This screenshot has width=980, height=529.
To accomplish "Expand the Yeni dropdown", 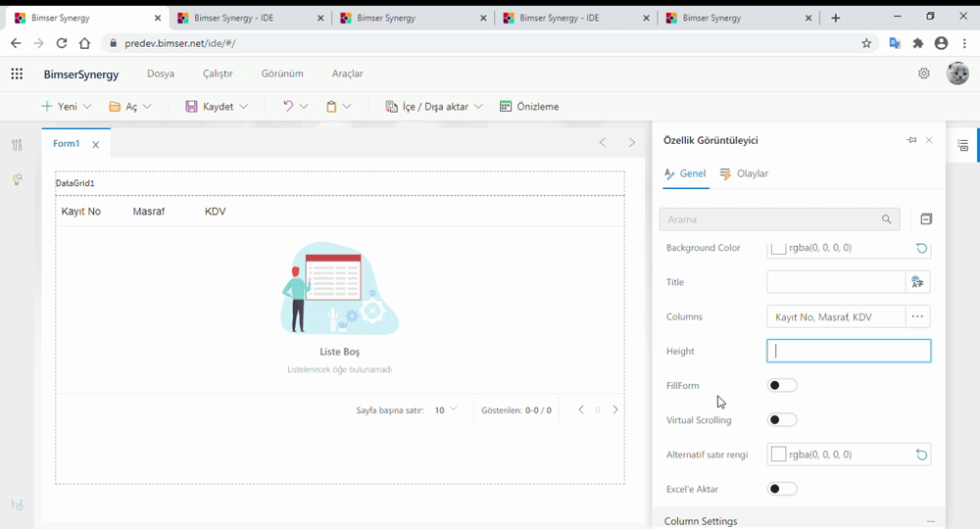I will tap(87, 107).
